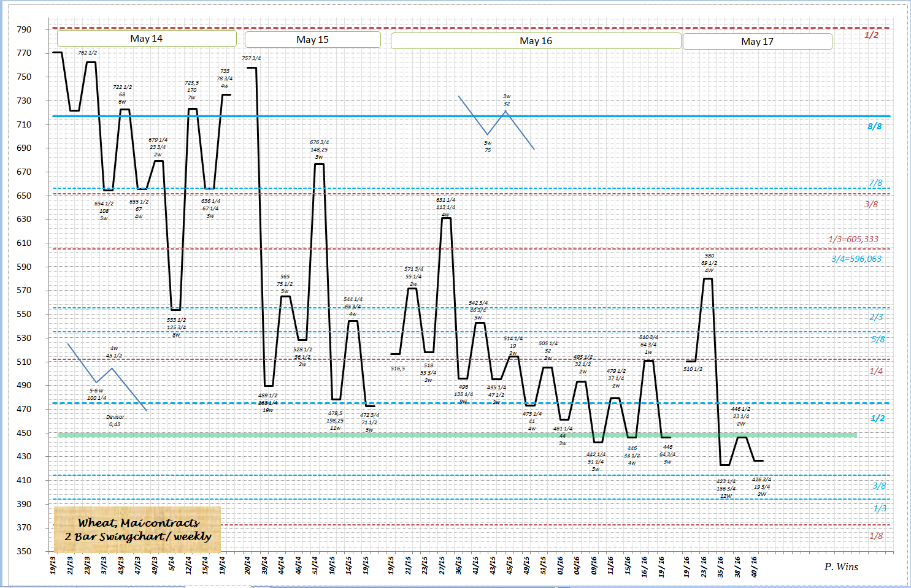
Task: Click the 5/8 level label
Action: pos(878,339)
